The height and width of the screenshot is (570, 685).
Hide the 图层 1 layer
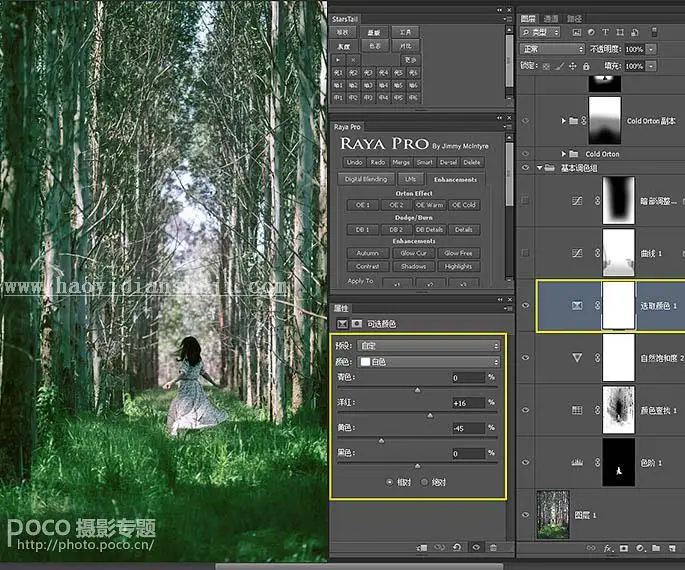tap(526, 515)
